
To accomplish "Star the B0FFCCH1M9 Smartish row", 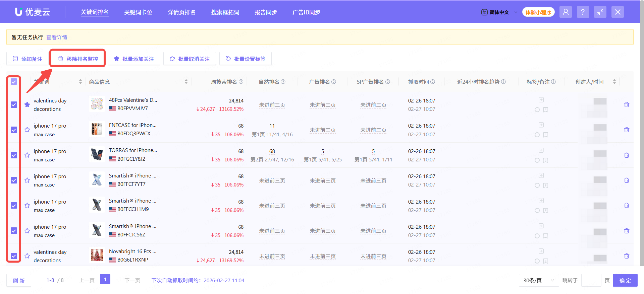I will (x=27, y=205).
